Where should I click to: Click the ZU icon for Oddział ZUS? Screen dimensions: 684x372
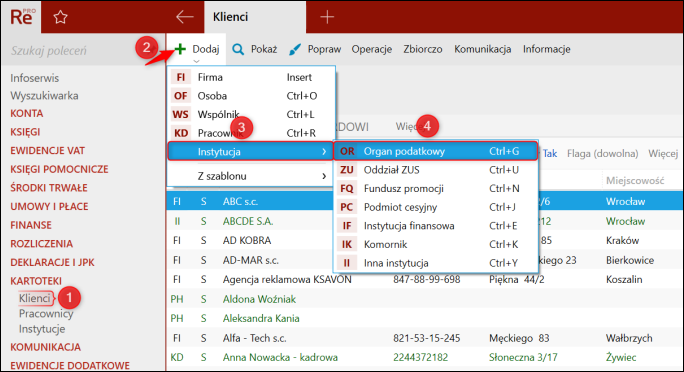pos(347,170)
